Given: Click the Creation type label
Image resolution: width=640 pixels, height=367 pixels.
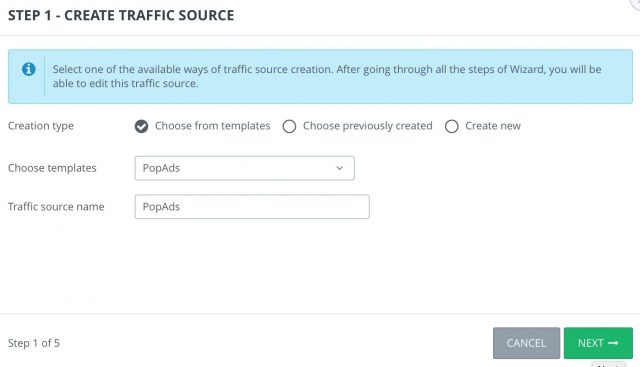Looking at the screenshot, I should [x=41, y=126].
